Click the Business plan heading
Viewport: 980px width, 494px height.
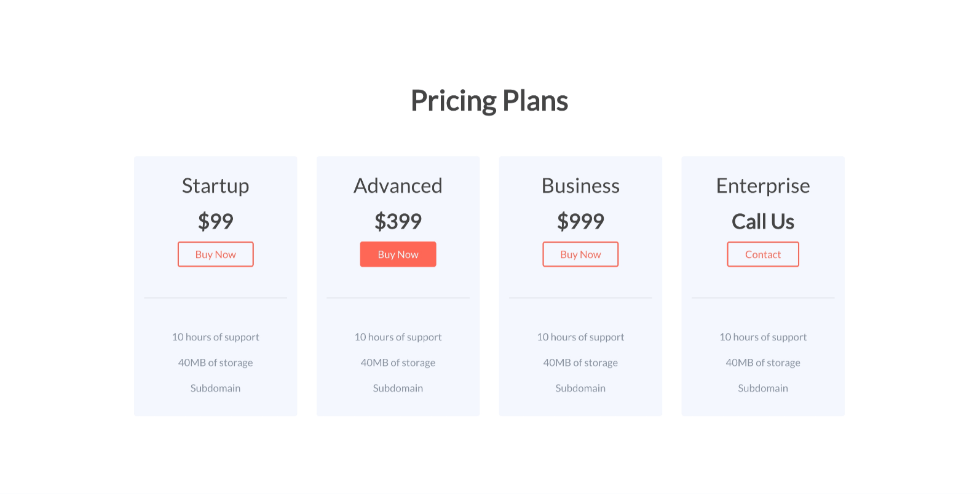(x=580, y=186)
